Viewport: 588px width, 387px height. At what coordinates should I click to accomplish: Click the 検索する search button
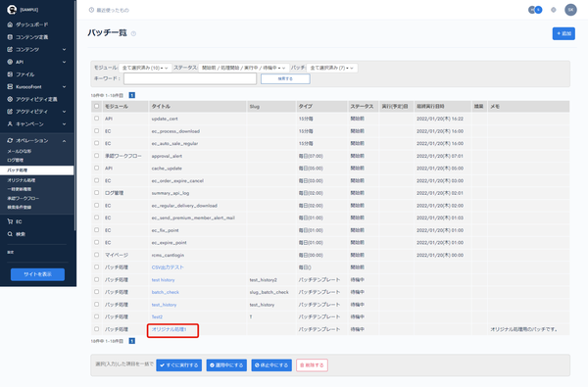(x=285, y=78)
